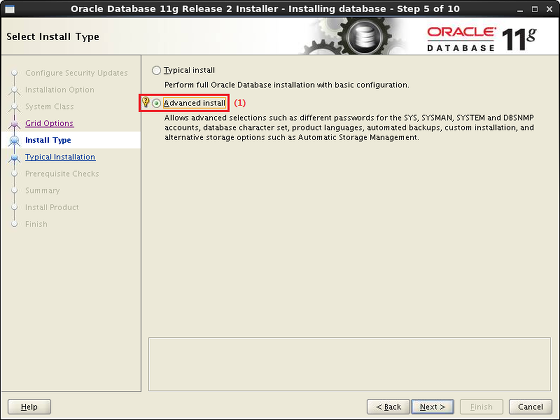The height and width of the screenshot is (420, 560).
Task: Click the Finish step label in sidebar
Action: point(36,224)
